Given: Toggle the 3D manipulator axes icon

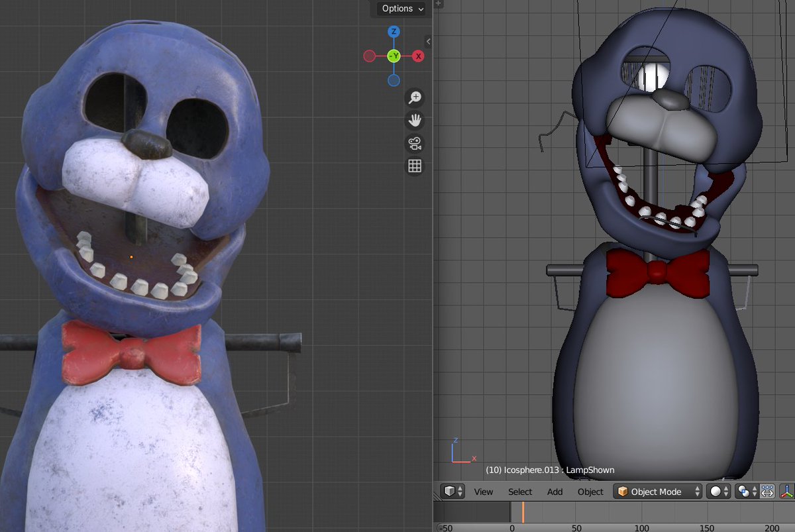Looking at the screenshot, I should (788, 492).
